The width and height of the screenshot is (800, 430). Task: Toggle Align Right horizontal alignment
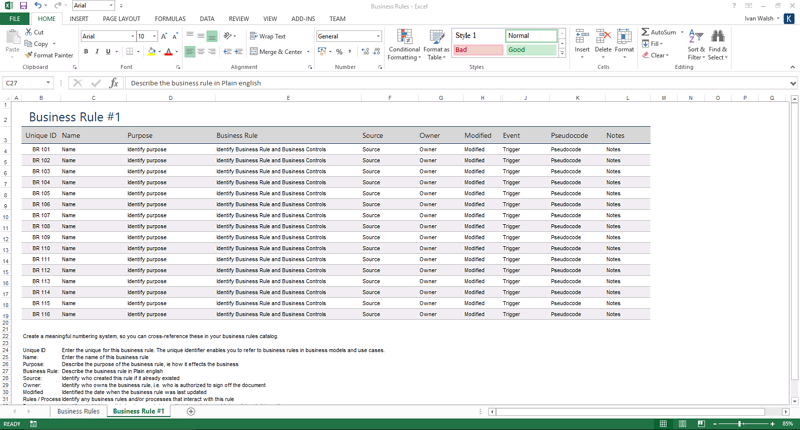coord(212,52)
